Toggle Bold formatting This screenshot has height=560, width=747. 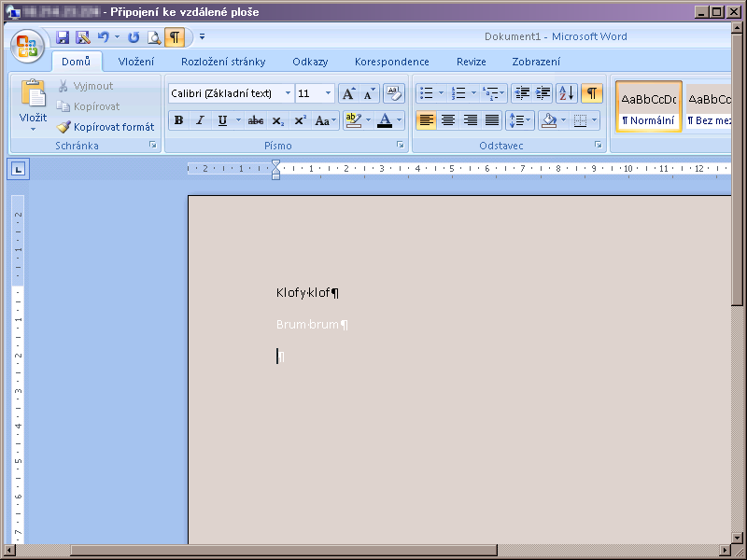178,120
